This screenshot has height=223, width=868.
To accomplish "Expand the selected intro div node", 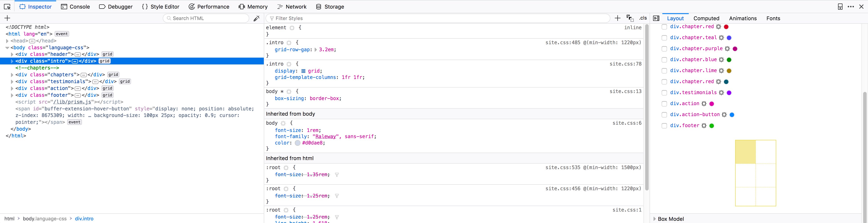I will point(12,61).
